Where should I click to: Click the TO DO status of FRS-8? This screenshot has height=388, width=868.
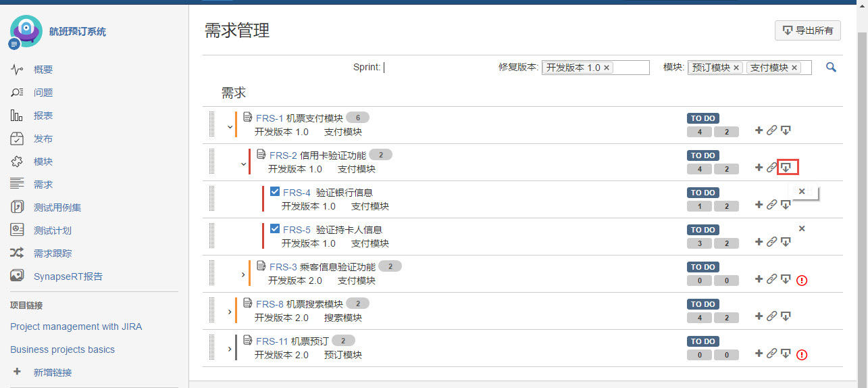(703, 304)
